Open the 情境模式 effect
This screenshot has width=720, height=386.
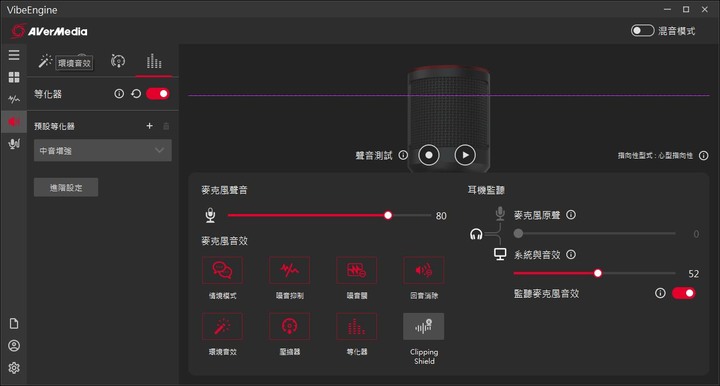pos(222,270)
